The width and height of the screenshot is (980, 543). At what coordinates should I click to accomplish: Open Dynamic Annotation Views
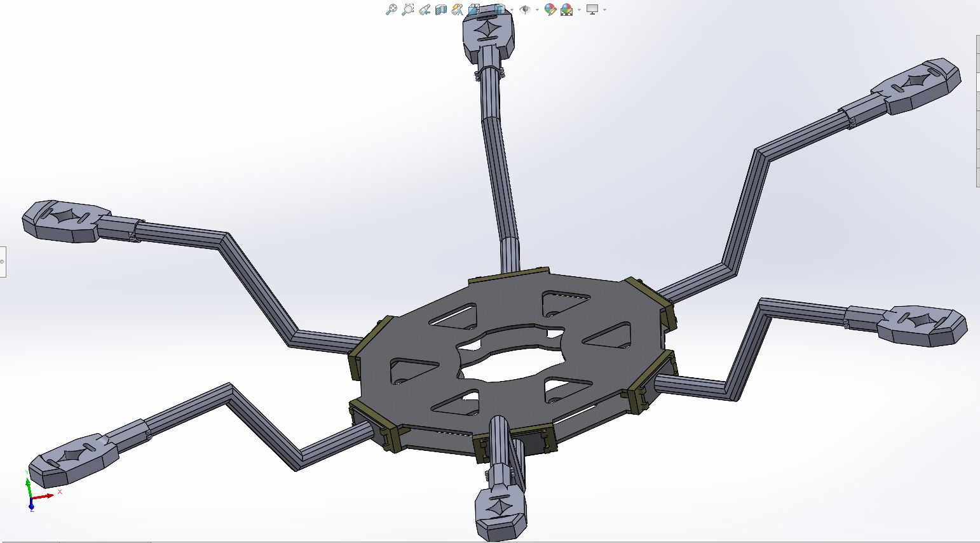coord(458,10)
